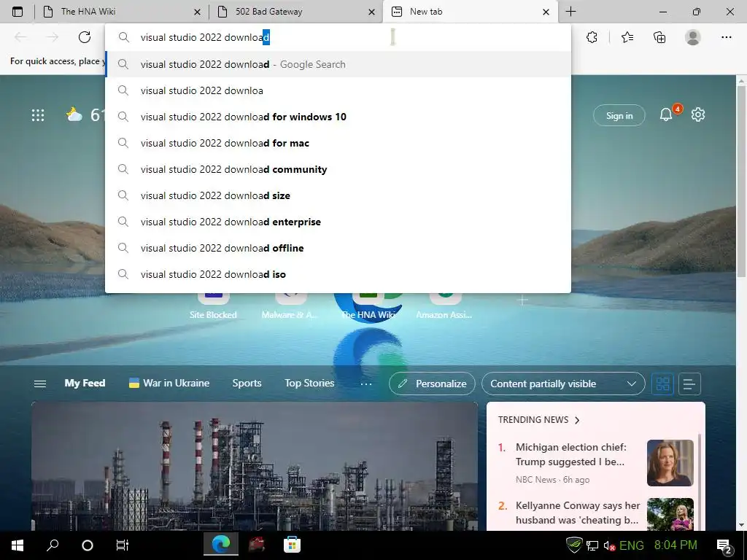This screenshot has height=560, width=747.
Task: Open the Site Blocked quick link
Action: click(213, 306)
